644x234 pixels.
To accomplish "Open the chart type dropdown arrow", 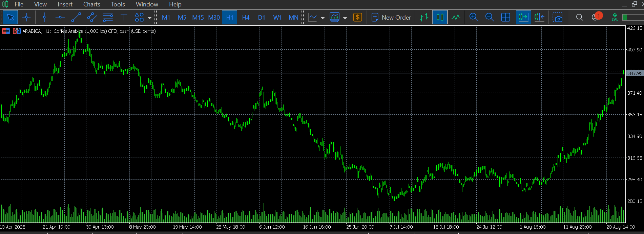I will point(323,18).
